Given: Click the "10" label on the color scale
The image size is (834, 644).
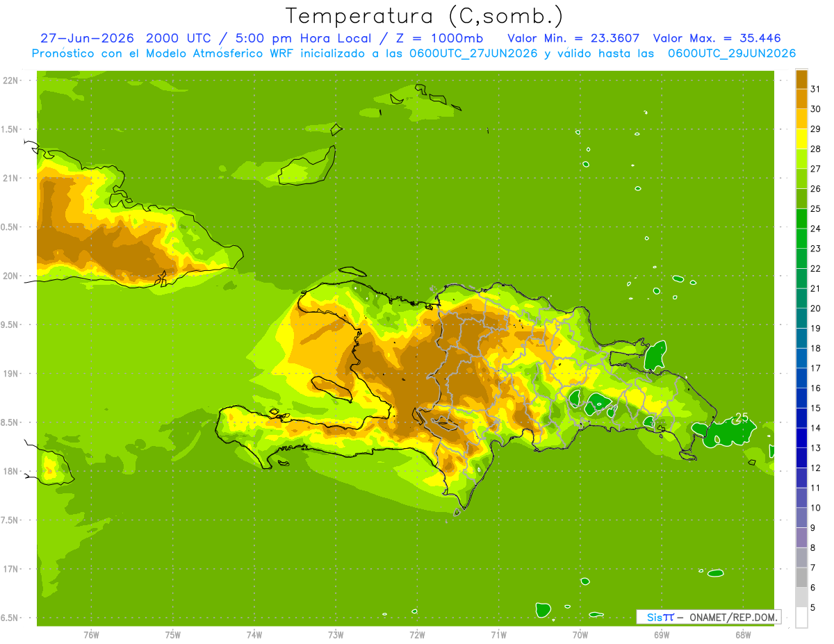Looking at the screenshot, I should pos(815,508).
